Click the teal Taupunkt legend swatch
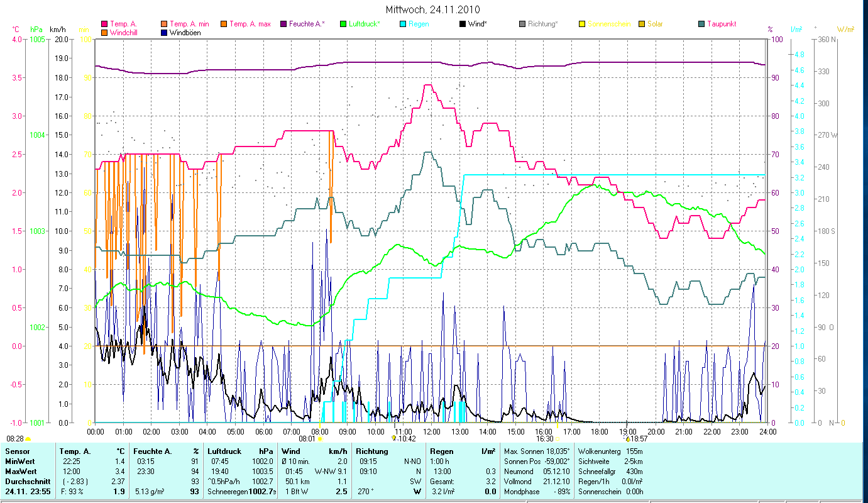The image size is (868, 503). (x=701, y=24)
